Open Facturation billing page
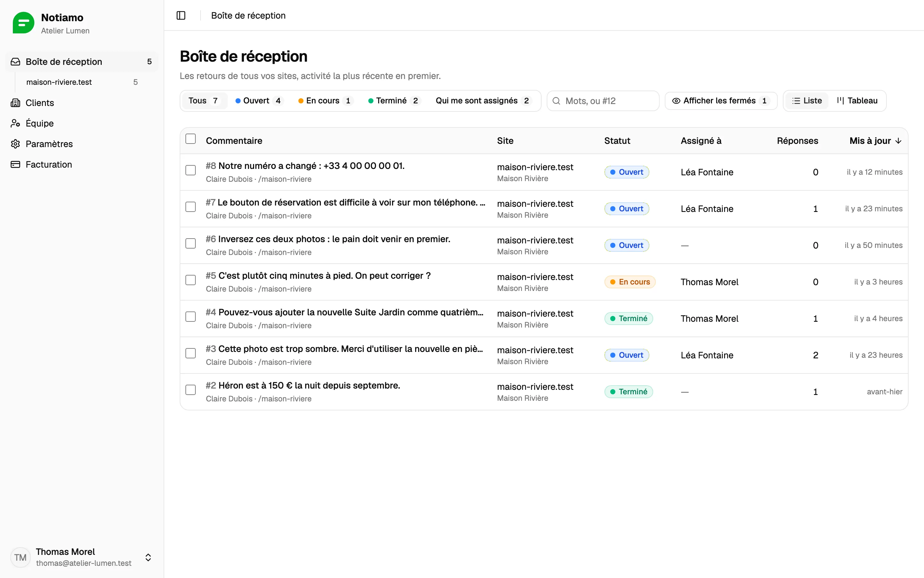 [81, 165]
